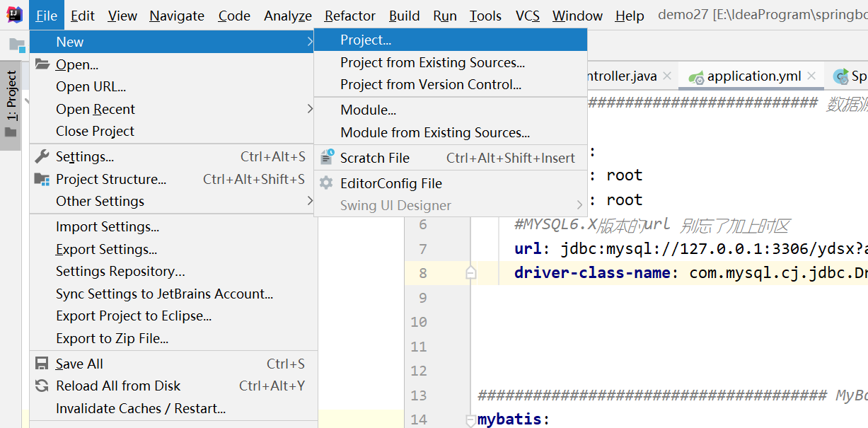Select Module... in New submenu
Screen dimensions: 868x428
(x=451, y=110)
